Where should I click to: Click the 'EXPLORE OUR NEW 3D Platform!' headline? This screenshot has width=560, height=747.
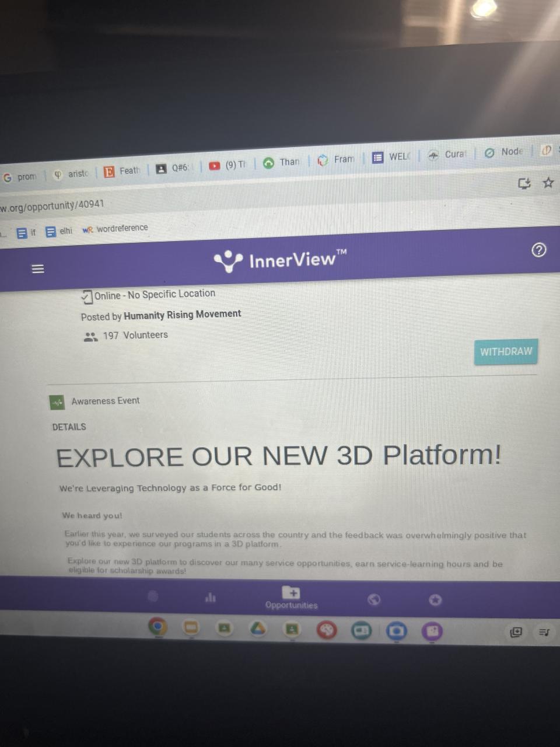(x=279, y=456)
